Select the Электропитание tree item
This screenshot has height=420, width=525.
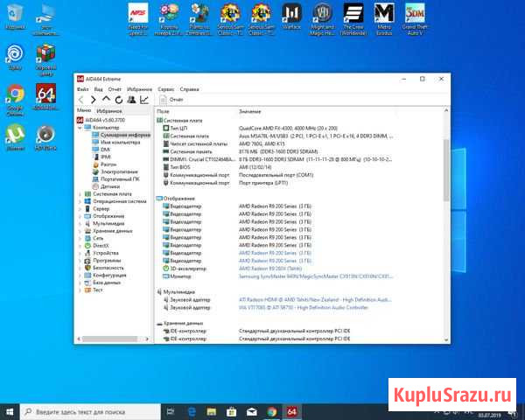click(119, 171)
